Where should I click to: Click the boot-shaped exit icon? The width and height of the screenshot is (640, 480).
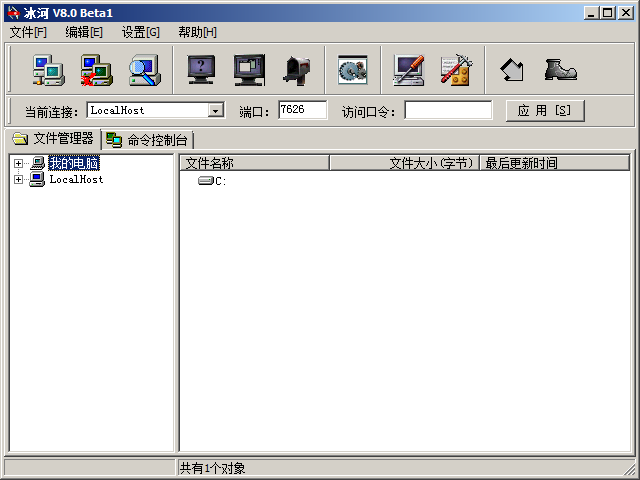tap(560, 70)
